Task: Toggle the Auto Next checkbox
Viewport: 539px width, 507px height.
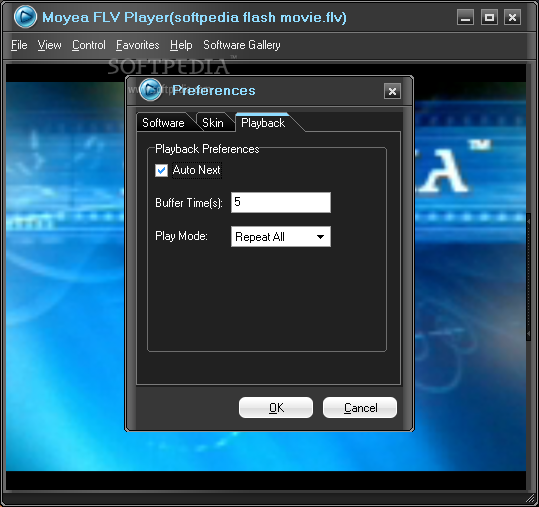Action: [161, 170]
